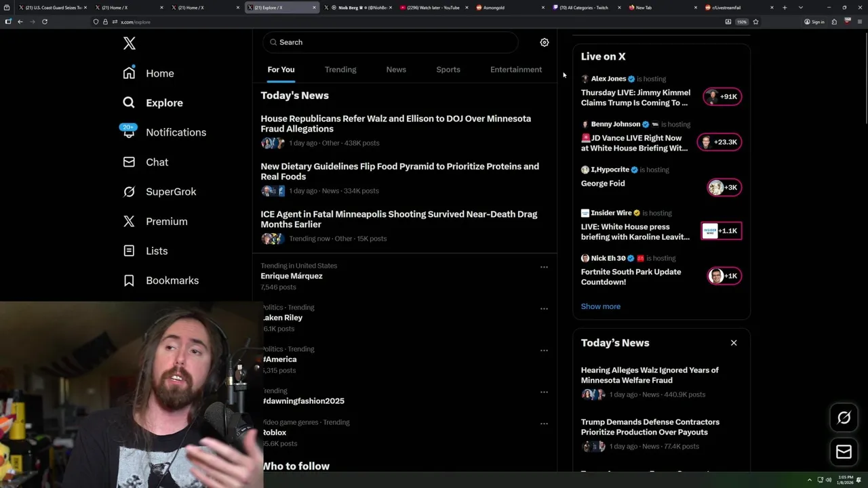This screenshot has height=488, width=868.
Task: Open more options for #America trend
Action: tap(544, 350)
